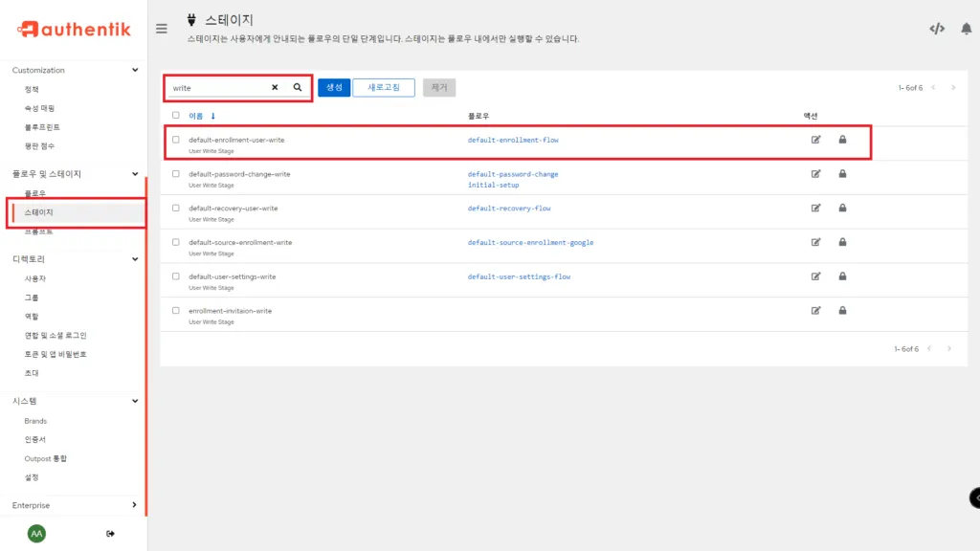The height and width of the screenshot is (551, 980).
Task: Click the lock icon on default-recovery-user-write row
Action: [x=842, y=208]
